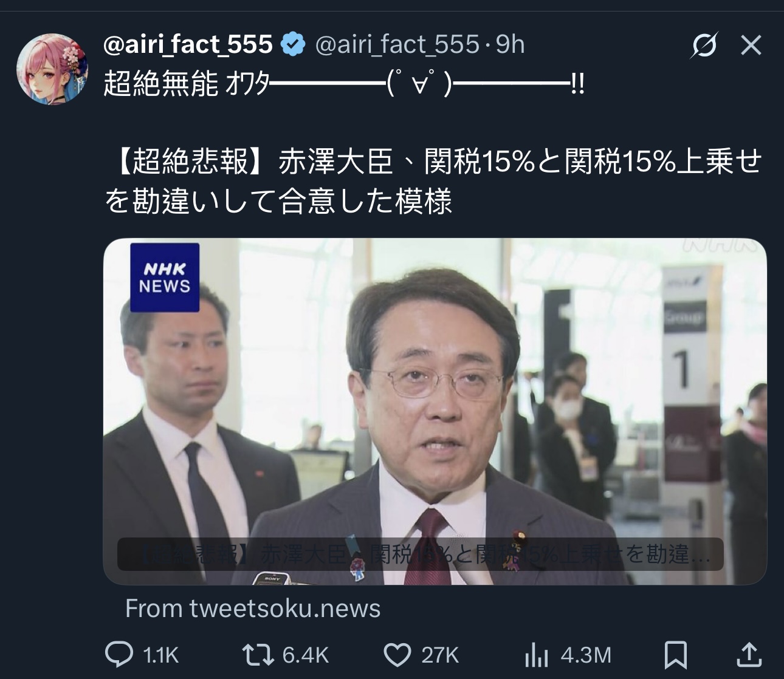
Task: Open the blue verified badge
Action: (294, 44)
